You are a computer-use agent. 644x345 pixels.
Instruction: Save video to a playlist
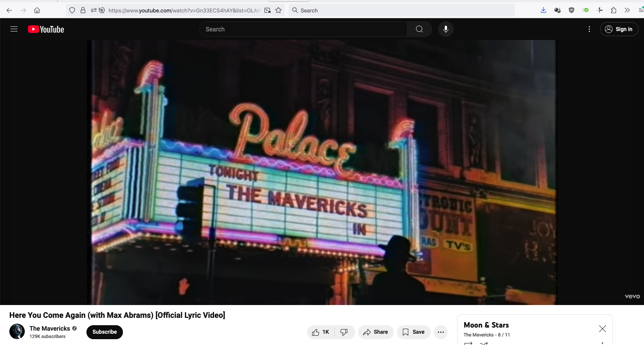(x=414, y=332)
